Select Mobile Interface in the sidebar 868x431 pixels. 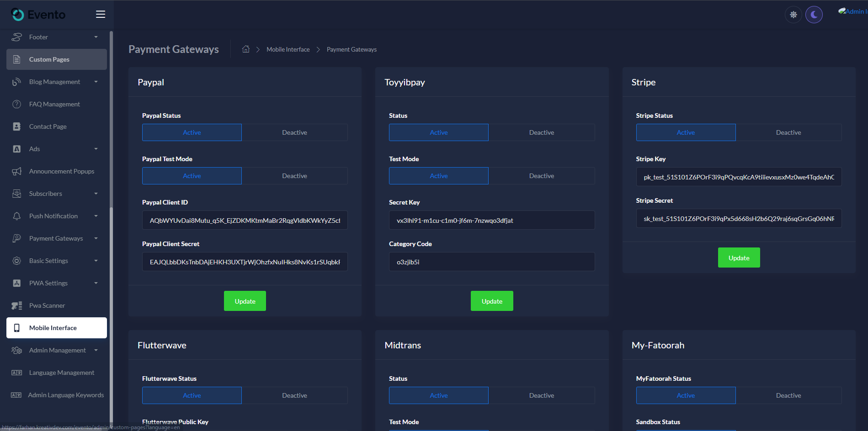click(x=53, y=327)
